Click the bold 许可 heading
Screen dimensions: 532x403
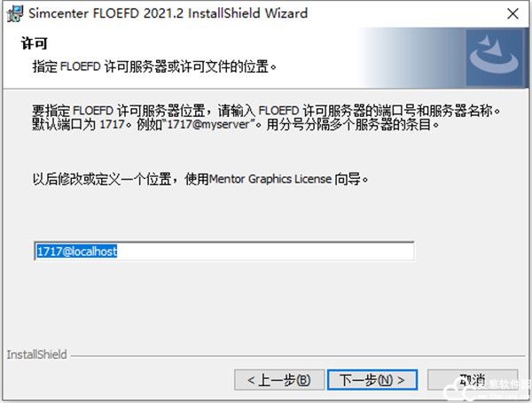coord(35,43)
